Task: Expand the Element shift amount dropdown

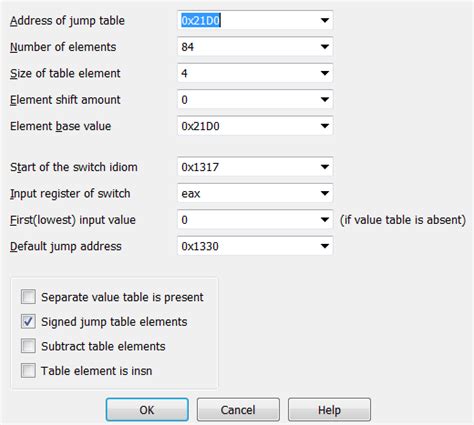Action: pyautogui.click(x=324, y=99)
